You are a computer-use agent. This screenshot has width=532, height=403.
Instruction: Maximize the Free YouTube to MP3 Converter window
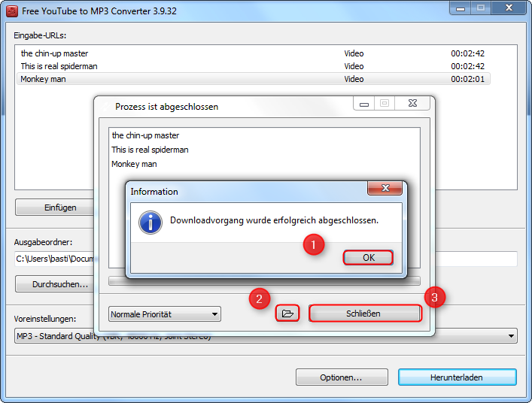coord(480,8)
